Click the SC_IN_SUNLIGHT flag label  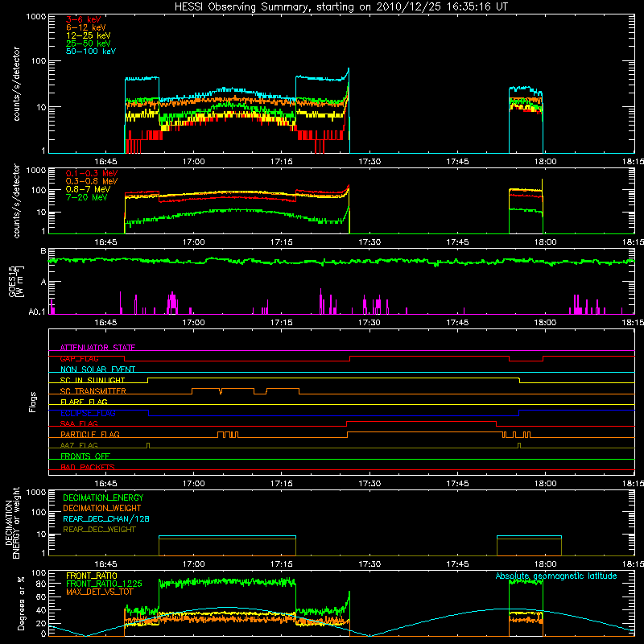[93, 381]
